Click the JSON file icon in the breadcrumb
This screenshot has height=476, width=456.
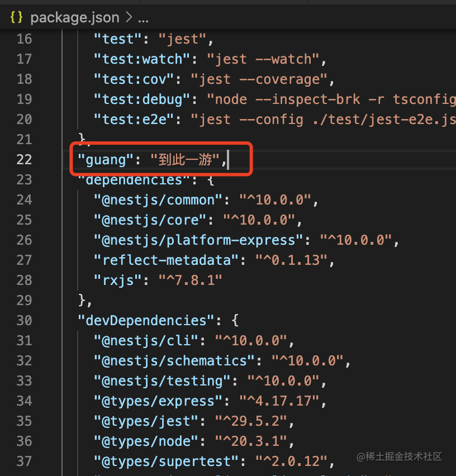(16, 17)
